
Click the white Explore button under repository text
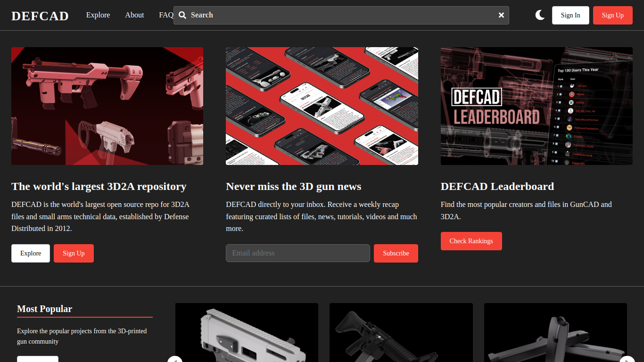31,253
